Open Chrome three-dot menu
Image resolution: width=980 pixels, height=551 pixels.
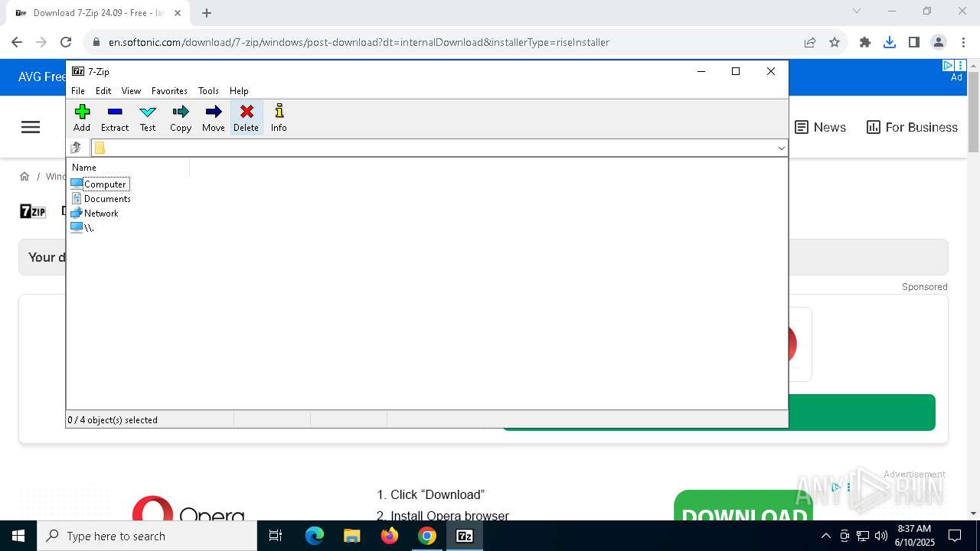[x=963, y=42]
